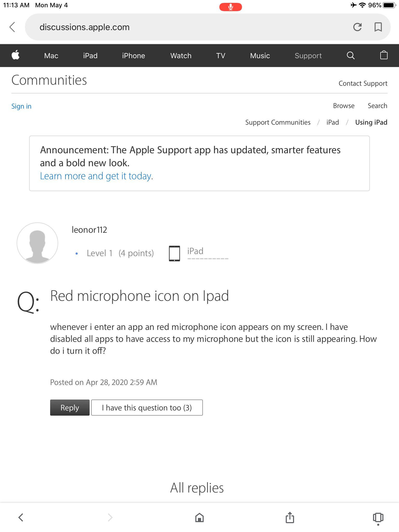Tap the Wi-Fi status icon
The image size is (399, 532).
click(x=362, y=5)
